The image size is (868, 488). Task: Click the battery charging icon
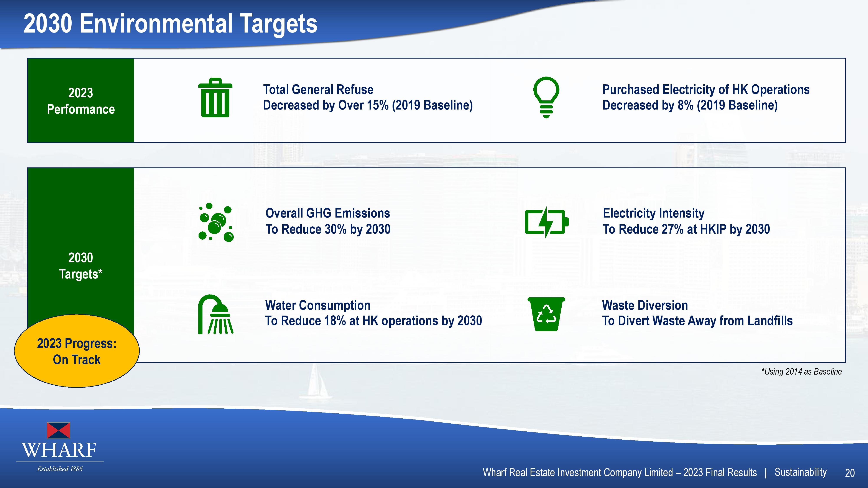click(547, 222)
